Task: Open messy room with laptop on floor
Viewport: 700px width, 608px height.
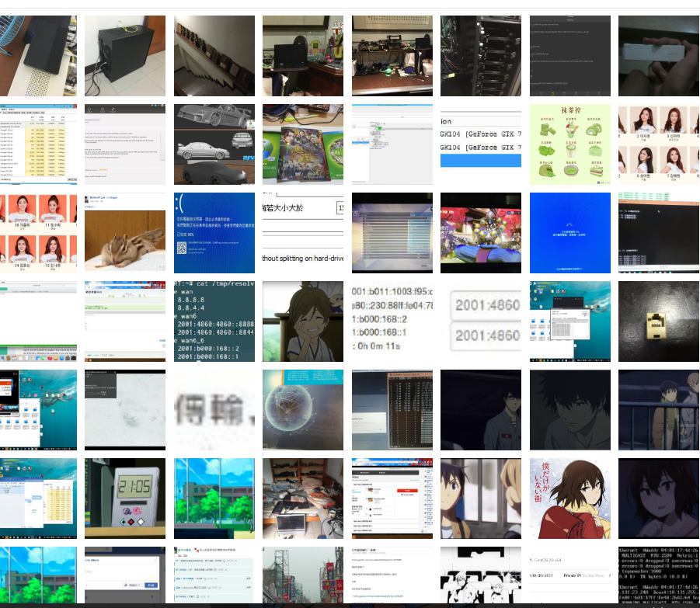Action: tap(303, 499)
